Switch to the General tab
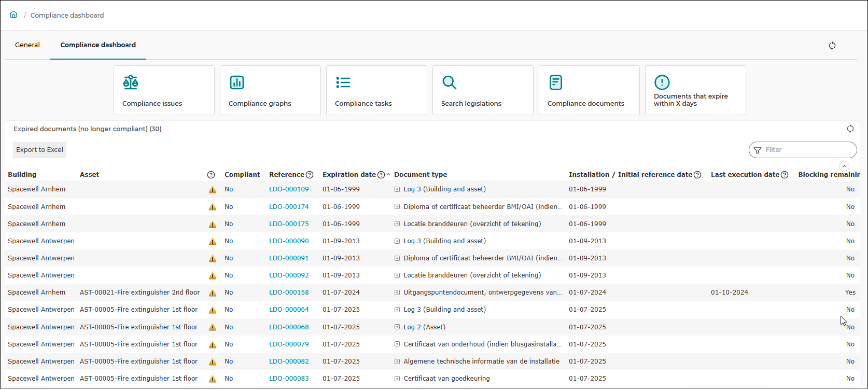Screen dimensions: 868x390 [x=27, y=45]
